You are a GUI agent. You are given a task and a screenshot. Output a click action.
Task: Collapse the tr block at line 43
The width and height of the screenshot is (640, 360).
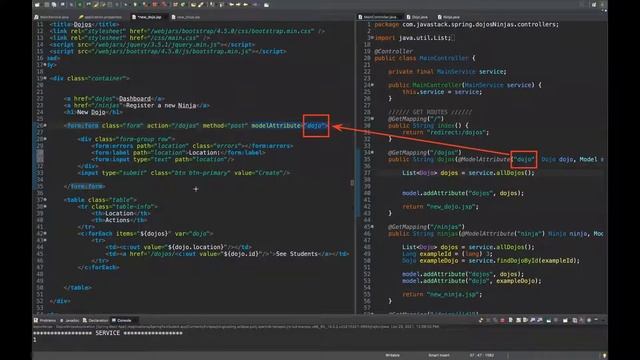45,240
